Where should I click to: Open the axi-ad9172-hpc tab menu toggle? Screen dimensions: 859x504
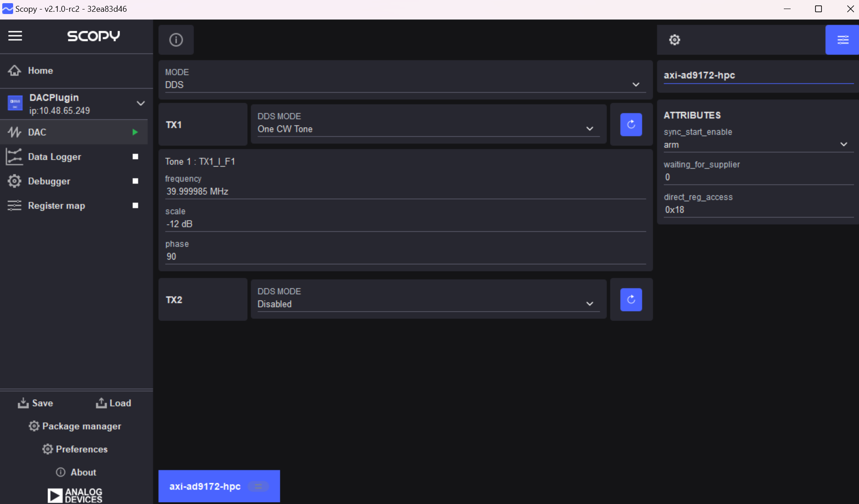tap(259, 486)
